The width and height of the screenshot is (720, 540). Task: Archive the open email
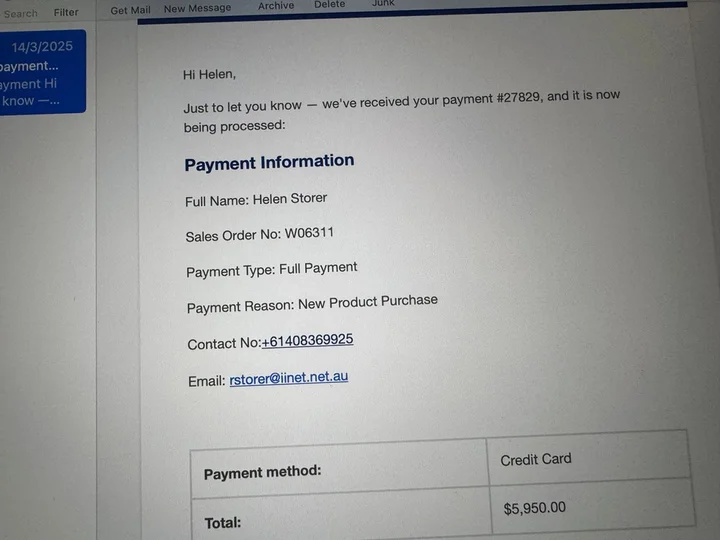click(276, 6)
